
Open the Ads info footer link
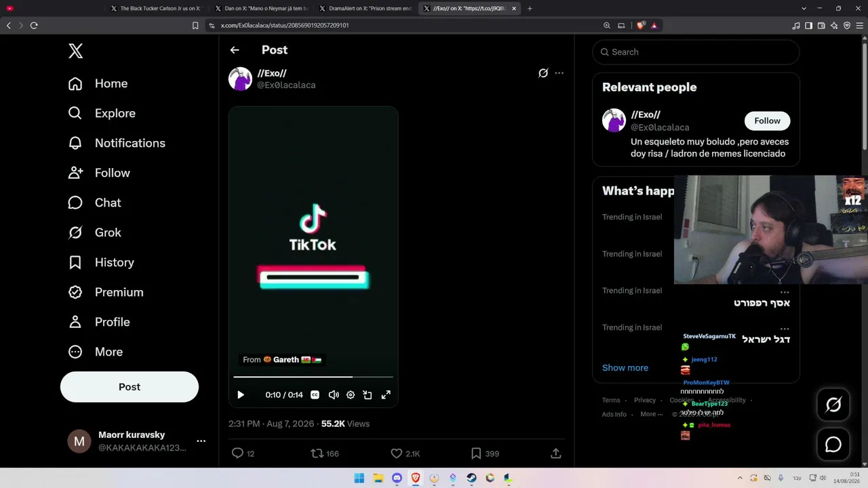[x=614, y=414]
